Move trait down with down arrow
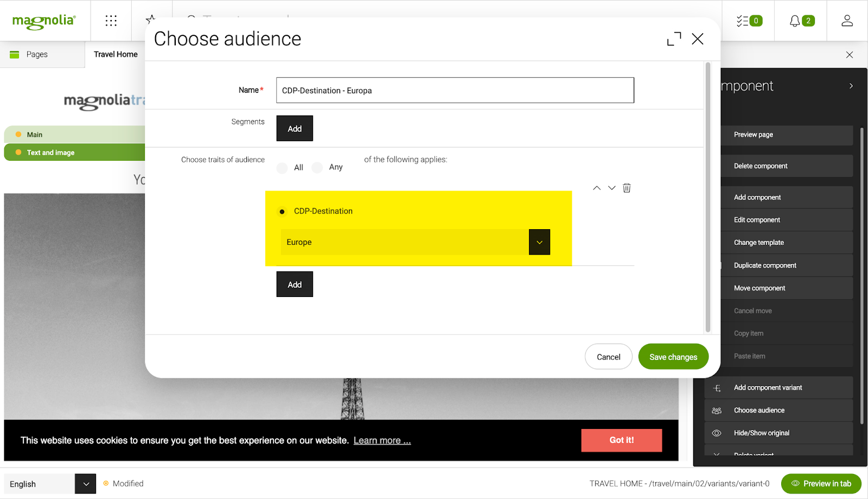This screenshot has width=868, height=499. [611, 188]
